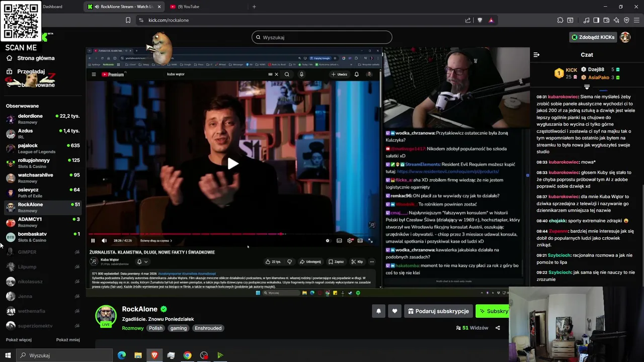Open Dzej88 in the KICK leaderboard
Viewport: 644px width, 362px height.
point(600,69)
